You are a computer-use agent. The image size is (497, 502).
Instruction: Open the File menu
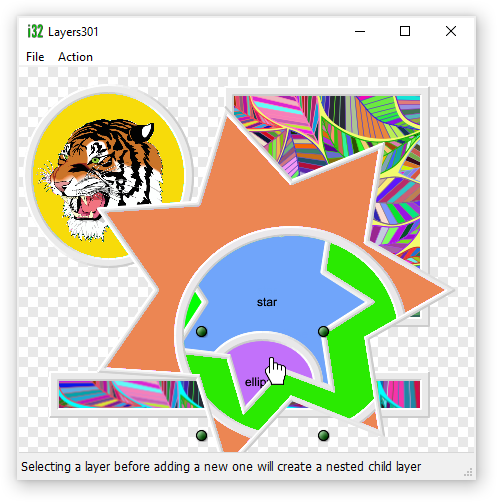click(35, 57)
